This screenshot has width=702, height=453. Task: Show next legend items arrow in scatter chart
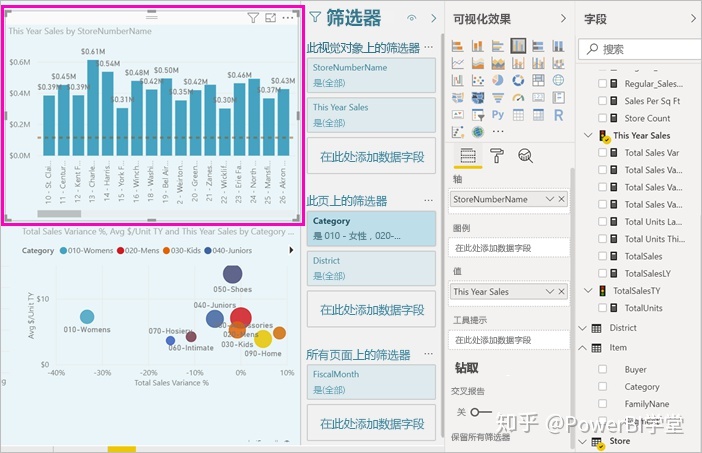(x=291, y=250)
